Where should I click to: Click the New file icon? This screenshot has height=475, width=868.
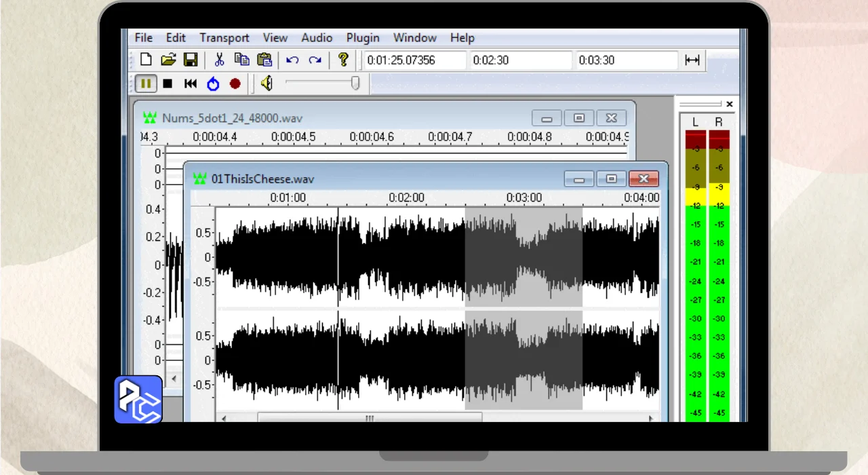point(146,60)
